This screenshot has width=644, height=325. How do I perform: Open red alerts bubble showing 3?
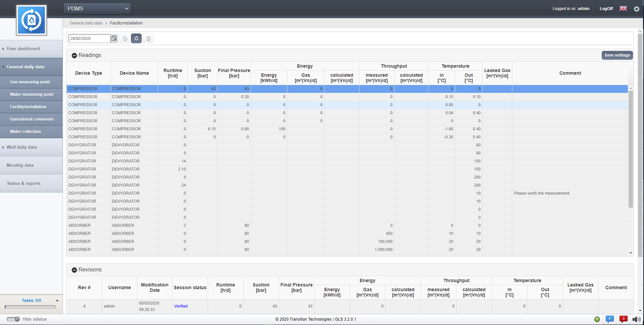point(623,319)
